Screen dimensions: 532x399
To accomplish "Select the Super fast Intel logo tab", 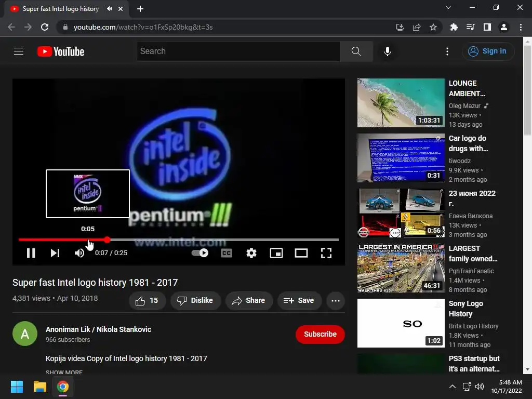I will 60,9.
